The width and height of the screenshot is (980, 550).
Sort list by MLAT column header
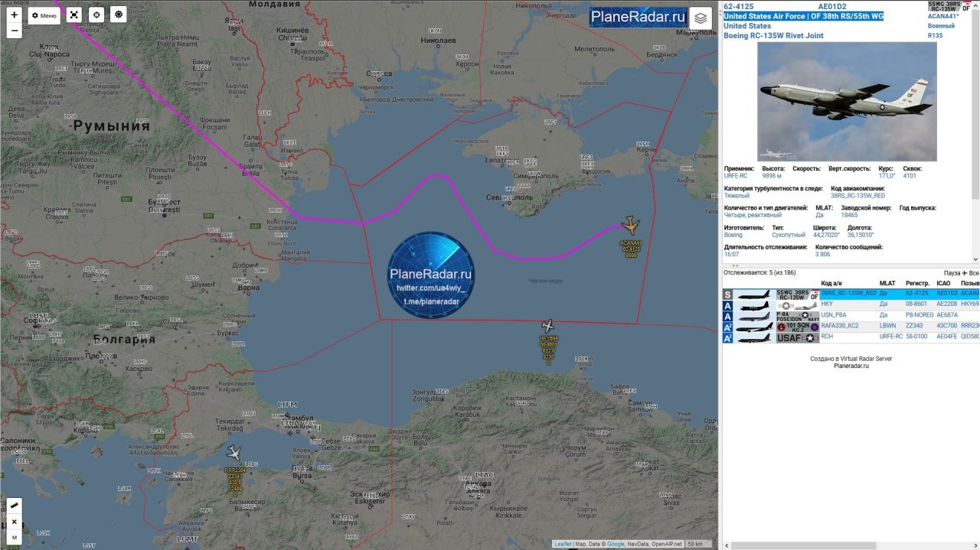(x=887, y=283)
